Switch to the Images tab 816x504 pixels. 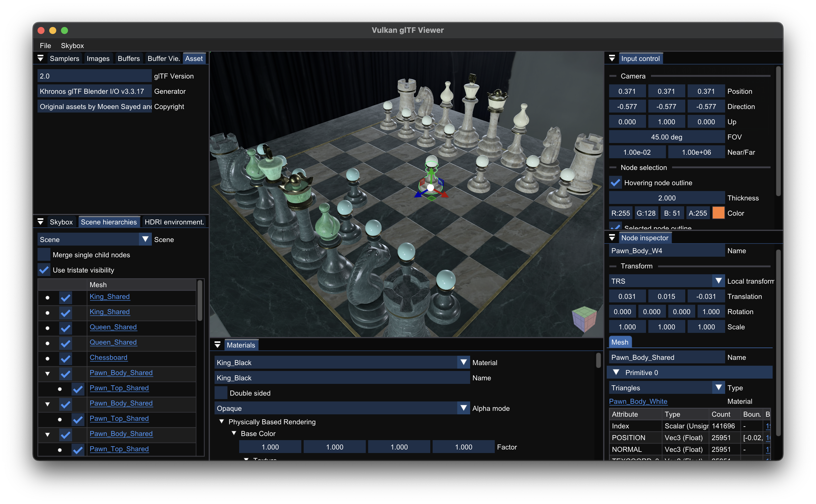pos(98,59)
